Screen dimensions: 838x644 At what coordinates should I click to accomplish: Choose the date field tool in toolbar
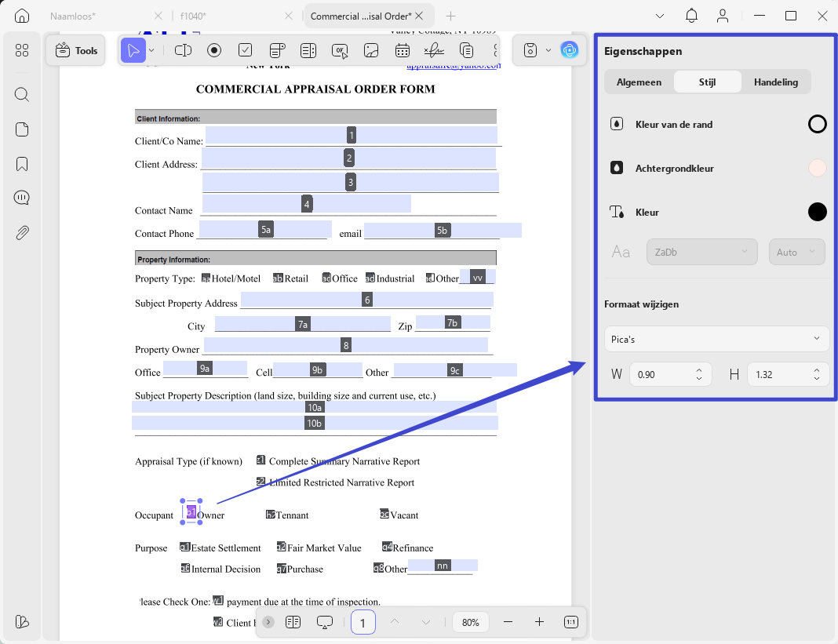pyautogui.click(x=403, y=50)
